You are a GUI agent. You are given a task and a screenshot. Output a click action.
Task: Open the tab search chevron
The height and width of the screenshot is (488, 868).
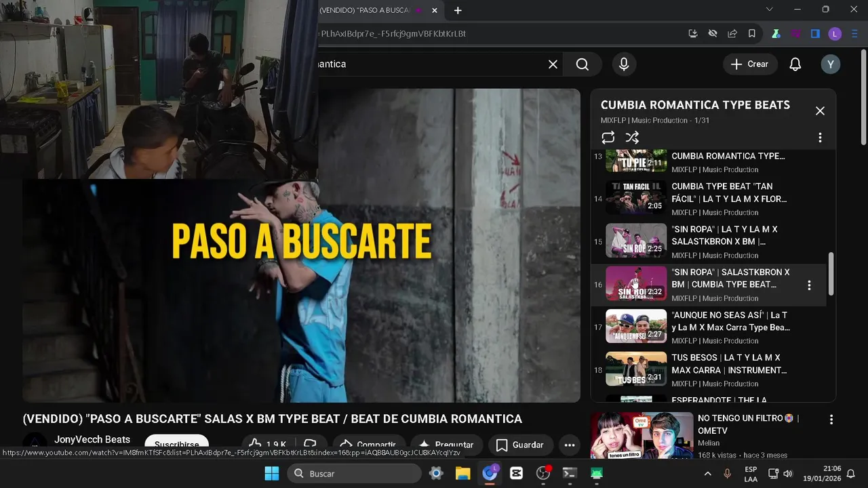point(769,9)
